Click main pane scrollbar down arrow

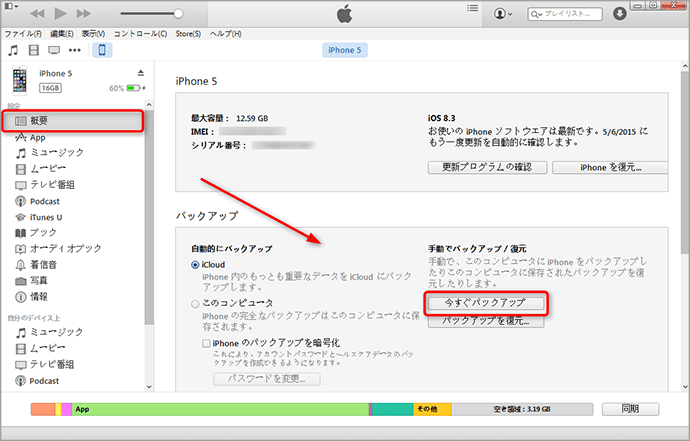pyautogui.click(x=685, y=387)
